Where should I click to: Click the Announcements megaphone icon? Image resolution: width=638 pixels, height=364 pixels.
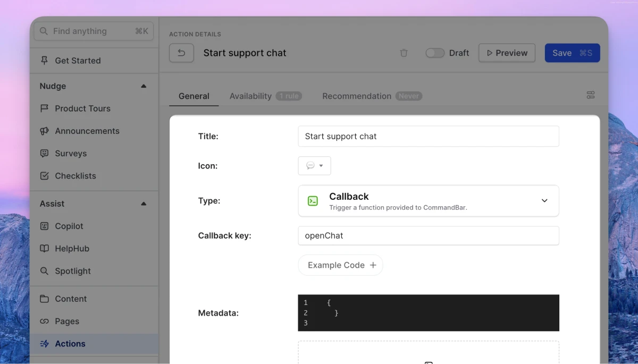45,131
